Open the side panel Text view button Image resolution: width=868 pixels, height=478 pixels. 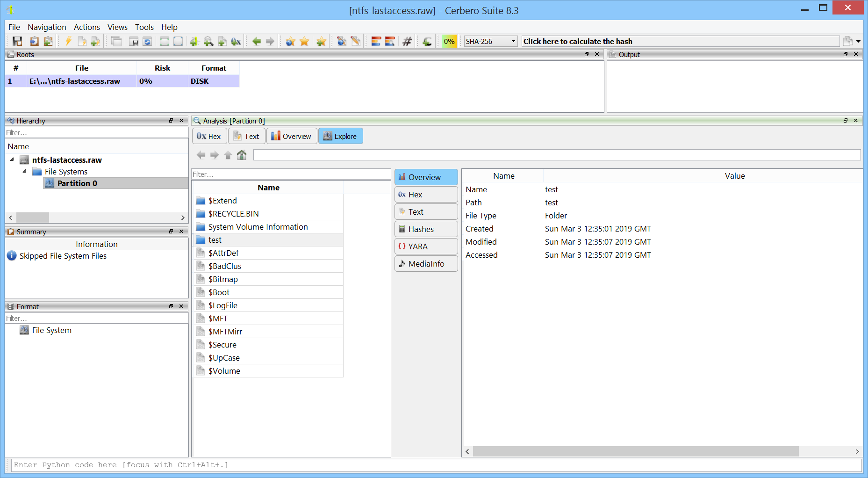pyautogui.click(x=426, y=212)
